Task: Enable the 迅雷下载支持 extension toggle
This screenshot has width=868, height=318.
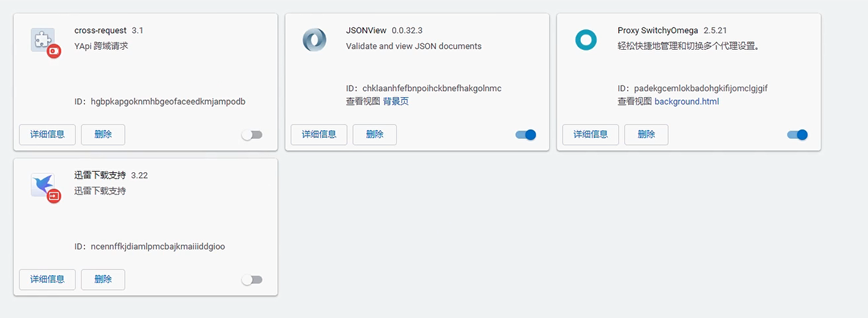Action: (252, 280)
